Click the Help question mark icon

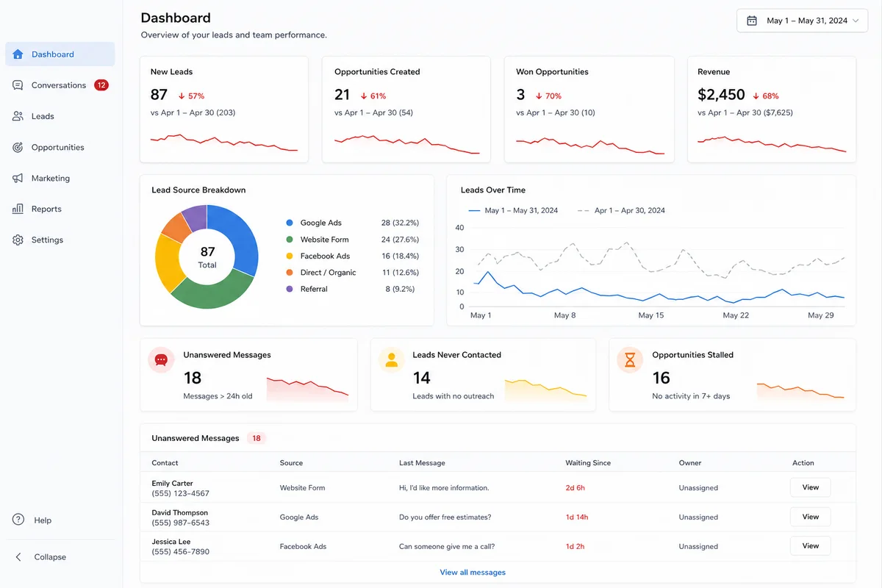[18, 520]
